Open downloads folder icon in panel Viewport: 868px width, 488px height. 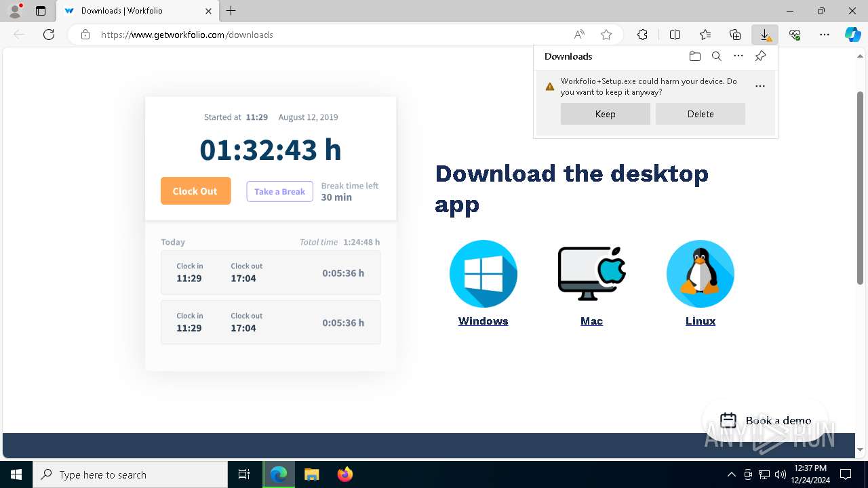695,56
